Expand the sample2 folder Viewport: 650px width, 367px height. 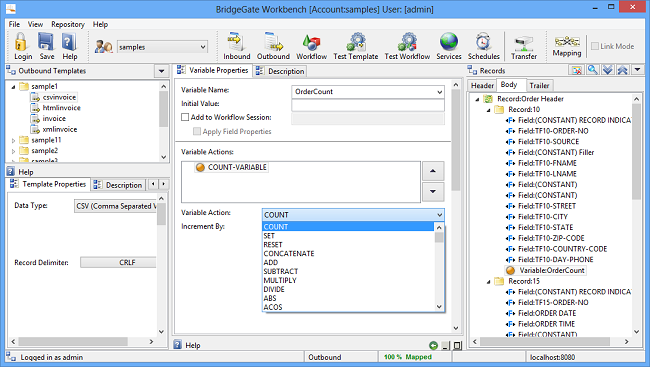point(13,151)
